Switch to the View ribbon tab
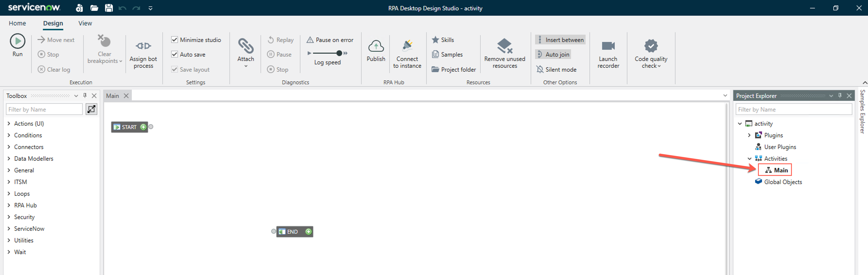The width and height of the screenshot is (868, 275). coord(85,23)
